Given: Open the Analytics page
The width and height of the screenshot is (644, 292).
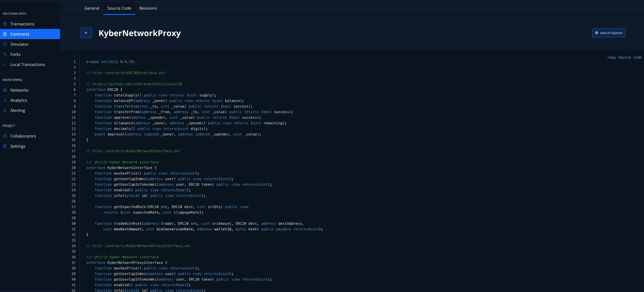Looking at the screenshot, I should pos(30,100).
